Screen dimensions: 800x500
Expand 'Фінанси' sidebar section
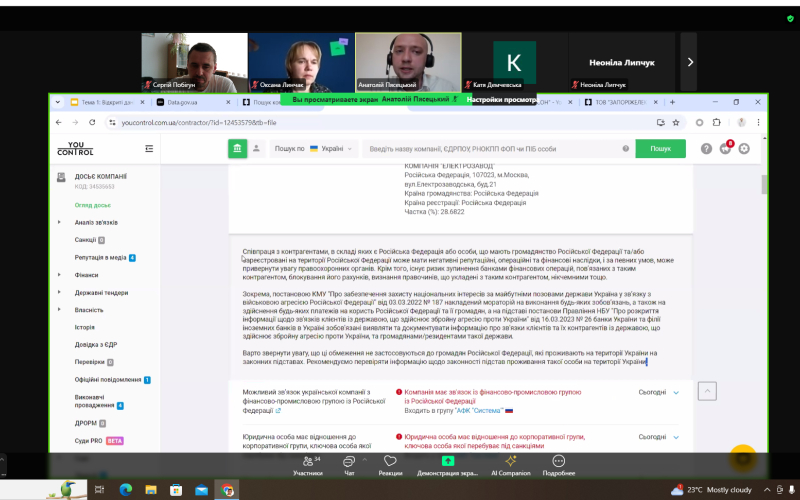point(59,275)
